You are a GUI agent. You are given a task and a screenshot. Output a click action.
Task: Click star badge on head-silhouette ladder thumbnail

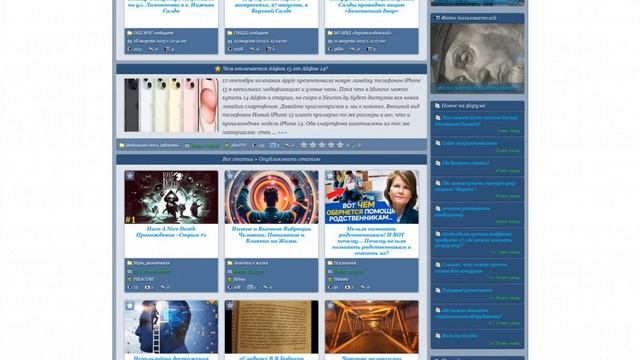[130, 306]
